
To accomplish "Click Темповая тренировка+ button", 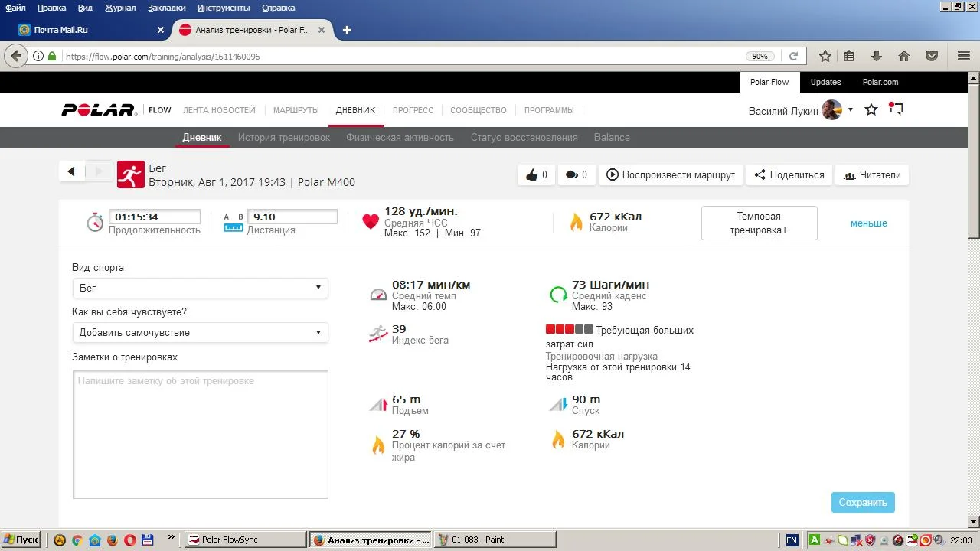I will (759, 223).
